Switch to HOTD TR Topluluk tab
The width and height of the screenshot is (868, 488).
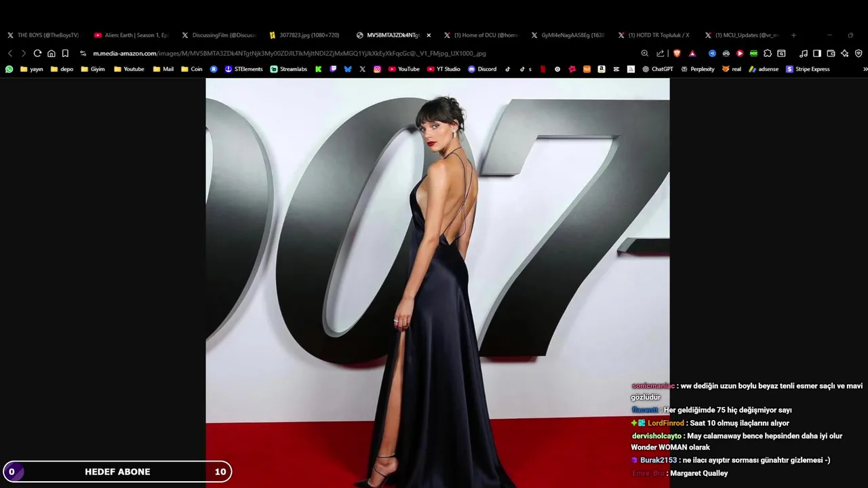(x=655, y=35)
